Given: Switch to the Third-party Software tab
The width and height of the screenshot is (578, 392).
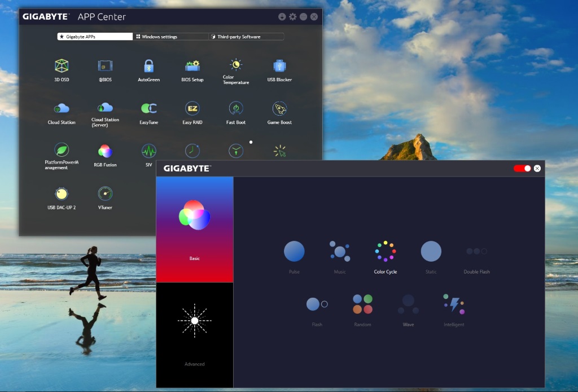Looking at the screenshot, I should click(x=246, y=37).
